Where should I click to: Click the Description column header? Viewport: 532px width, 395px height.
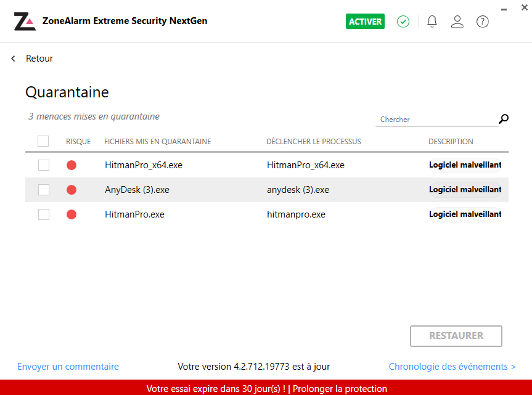point(451,142)
